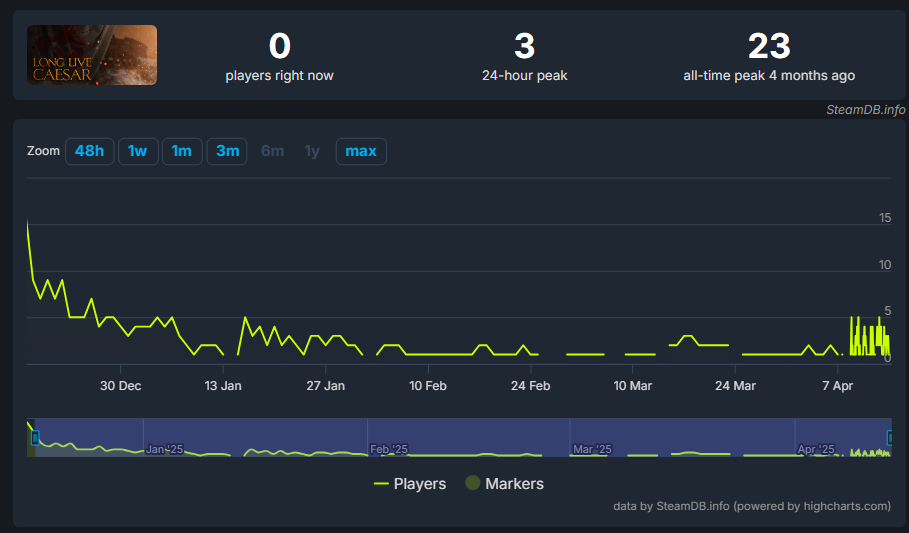909x533 pixels.
Task: Click the Jan '25 label in navigator
Action: [x=165, y=449]
